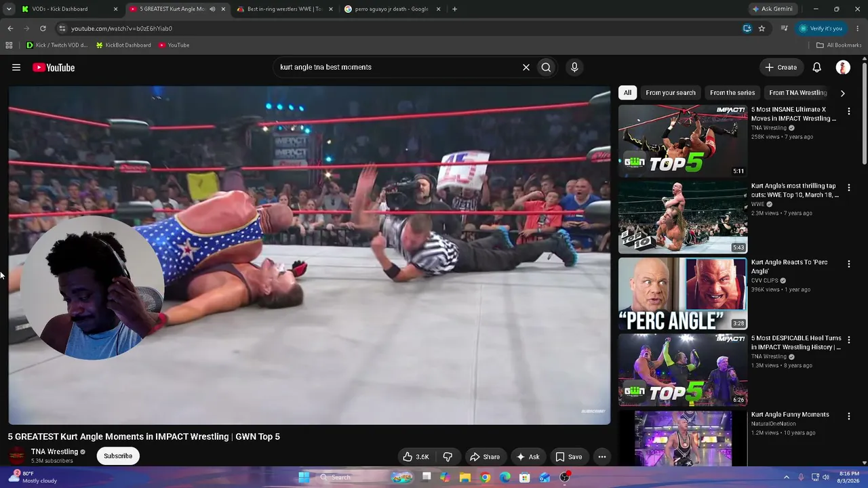Show next filter chips with the arrow
The width and height of the screenshot is (868, 488).
point(842,93)
